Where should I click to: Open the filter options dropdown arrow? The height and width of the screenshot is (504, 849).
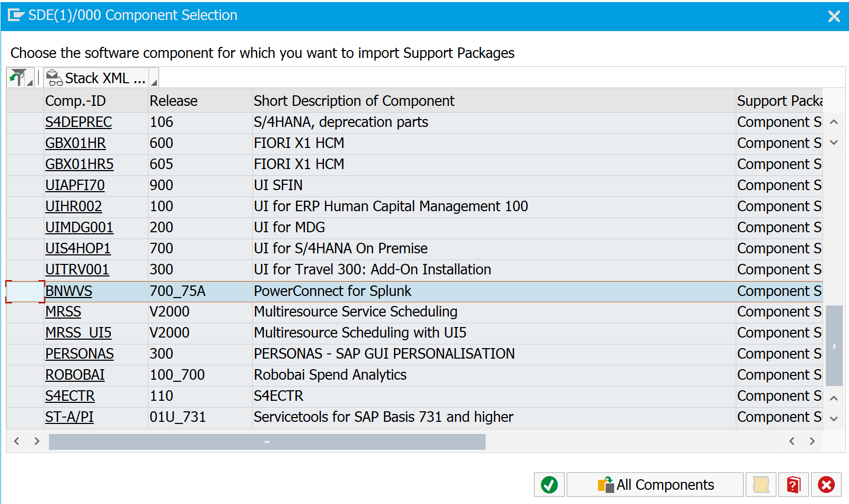30,82
